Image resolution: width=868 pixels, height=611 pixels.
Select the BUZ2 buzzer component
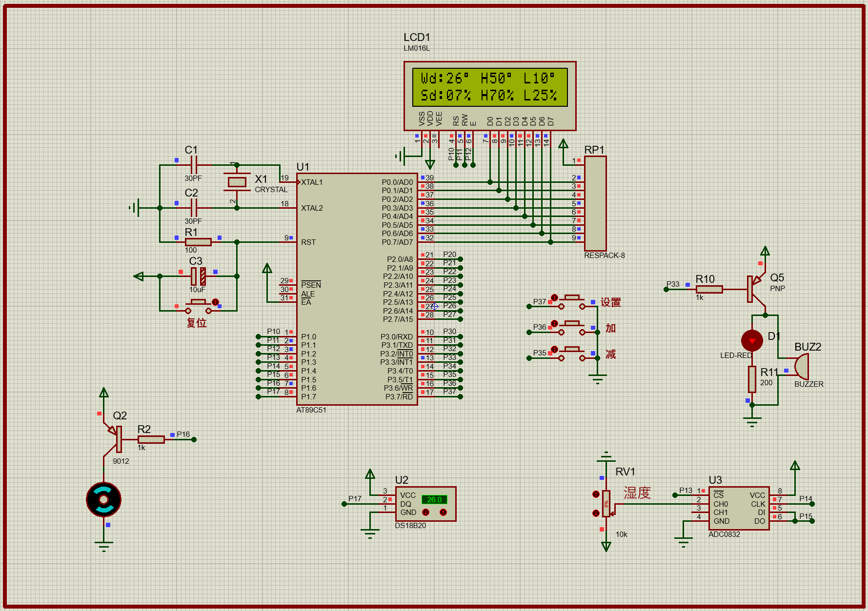801,366
